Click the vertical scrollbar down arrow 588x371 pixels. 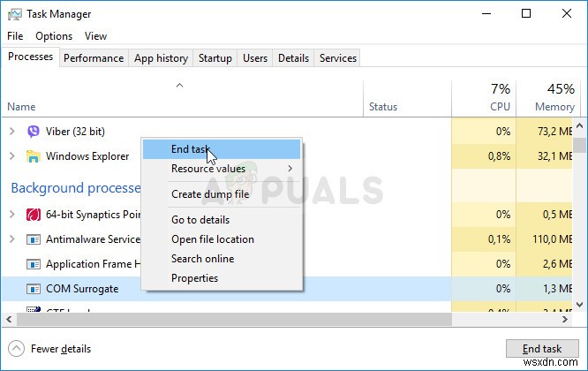pos(580,305)
